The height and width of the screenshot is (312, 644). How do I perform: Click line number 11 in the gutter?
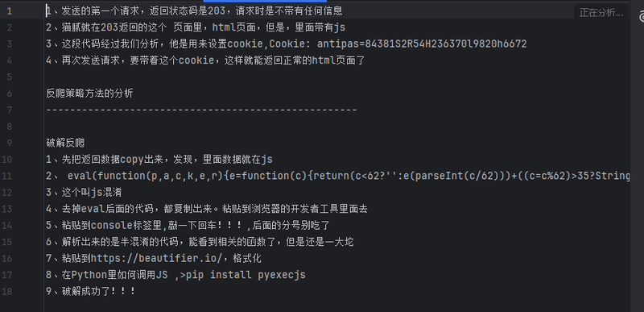(7, 176)
